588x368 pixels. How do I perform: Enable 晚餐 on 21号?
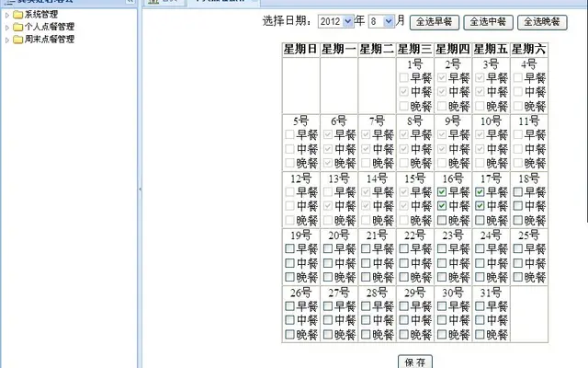click(366, 278)
